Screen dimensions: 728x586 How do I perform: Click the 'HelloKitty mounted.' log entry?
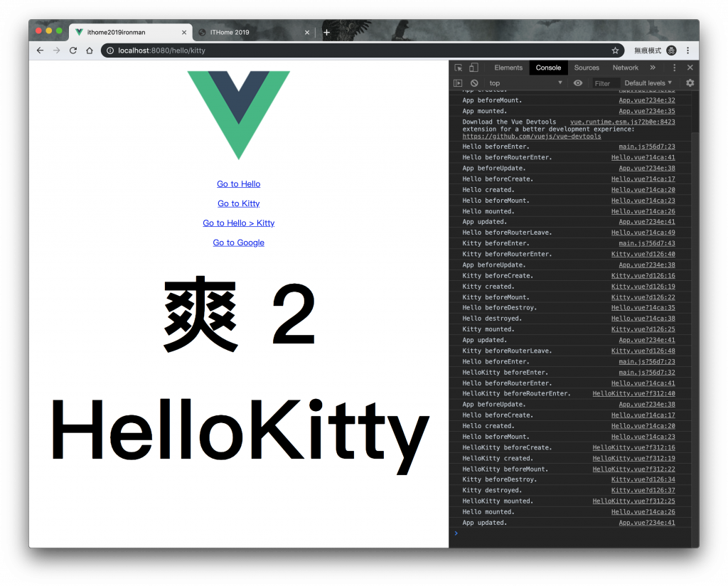point(498,501)
